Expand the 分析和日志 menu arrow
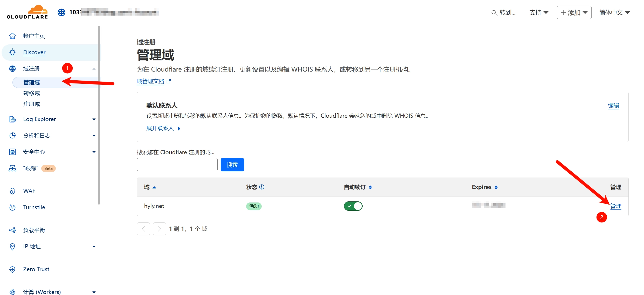The height and width of the screenshot is (295, 644). 94,136
